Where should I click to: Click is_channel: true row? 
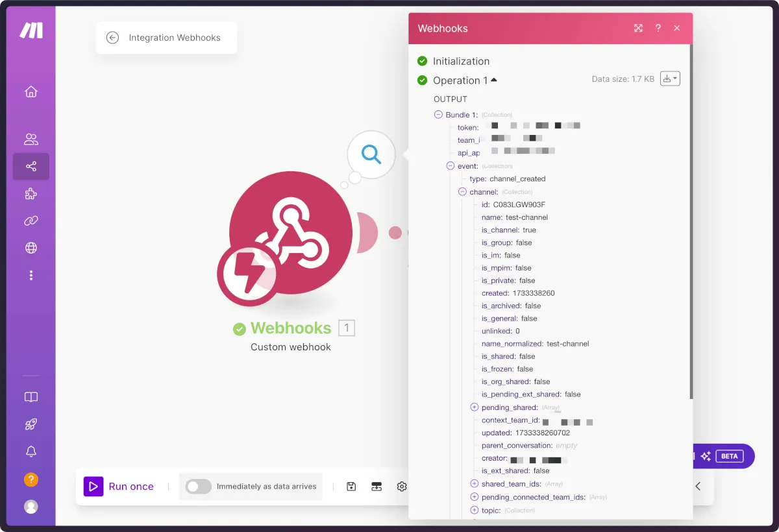click(x=509, y=230)
